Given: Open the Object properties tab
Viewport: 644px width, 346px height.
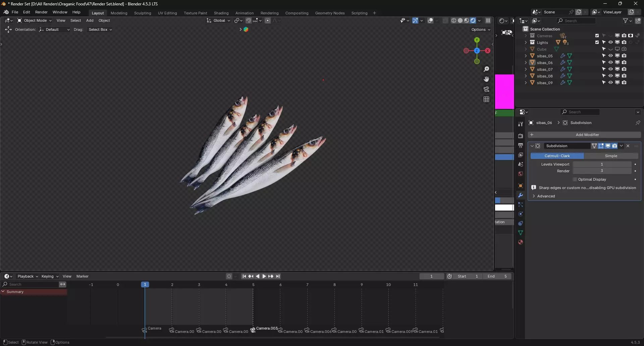Looking at the screenshot, I should pyautogui.click(x=521, y=186).
